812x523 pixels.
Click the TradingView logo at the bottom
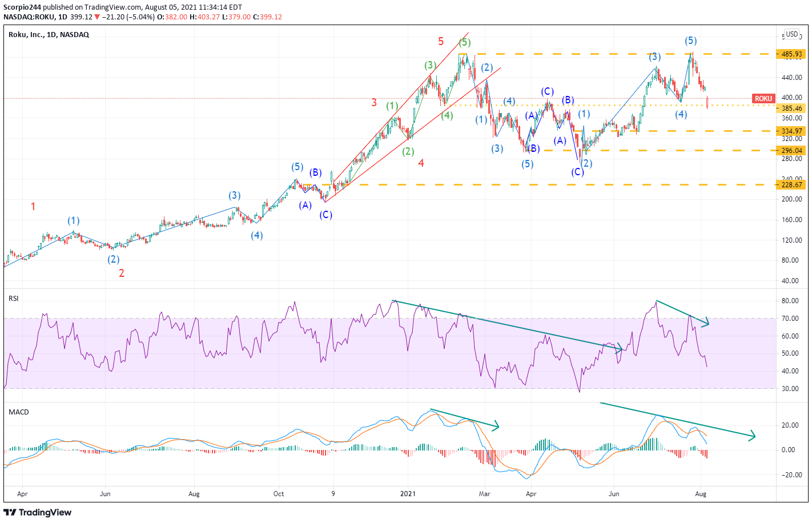pos(38,512)
